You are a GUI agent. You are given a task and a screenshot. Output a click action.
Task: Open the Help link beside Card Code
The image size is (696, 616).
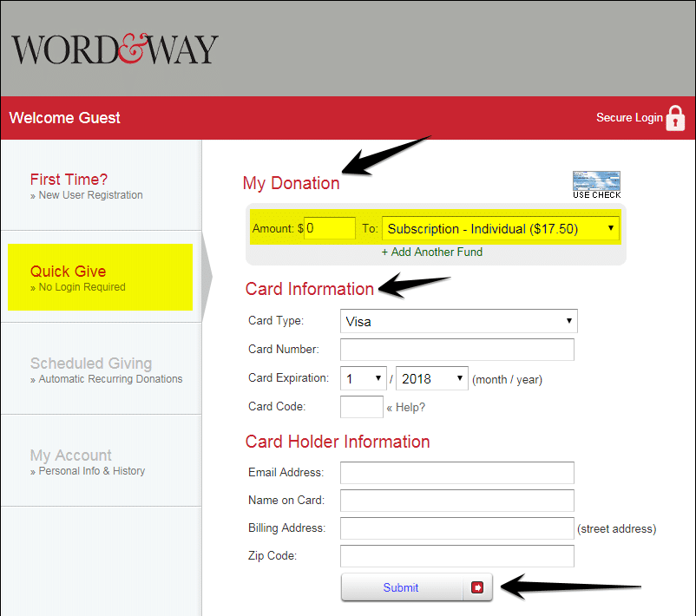point(406,407)
